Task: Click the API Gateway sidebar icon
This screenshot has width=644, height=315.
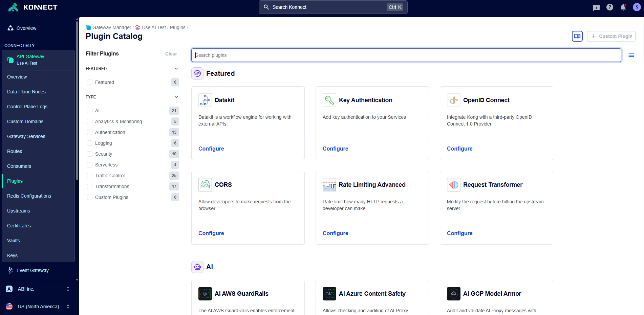Action: pos(10,60)
